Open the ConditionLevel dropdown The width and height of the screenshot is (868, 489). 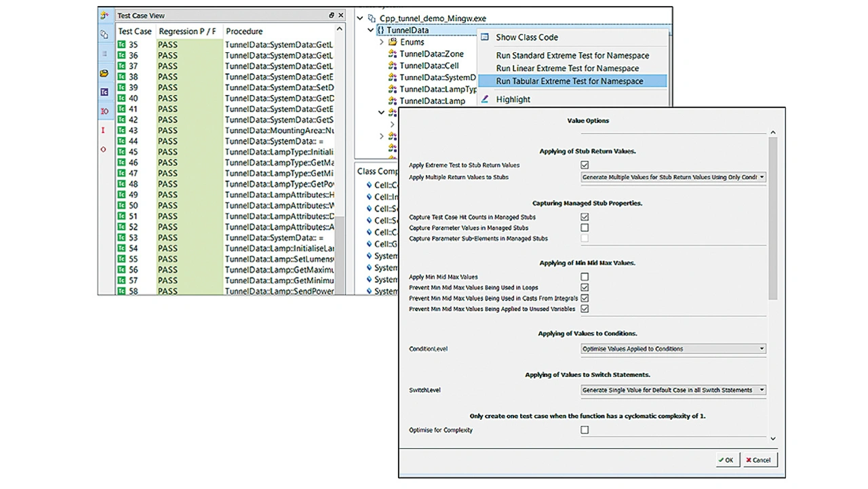point(673,349)
